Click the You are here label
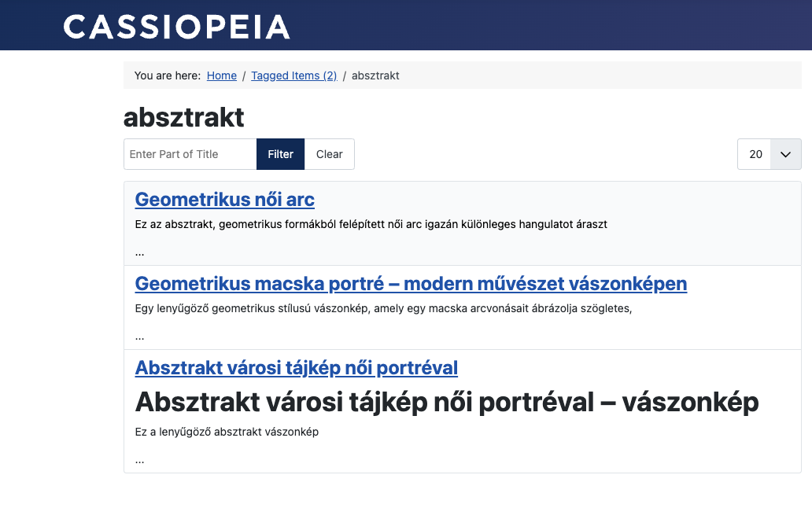The width and height of the screenshot is (812, 519). coord(168,75)
